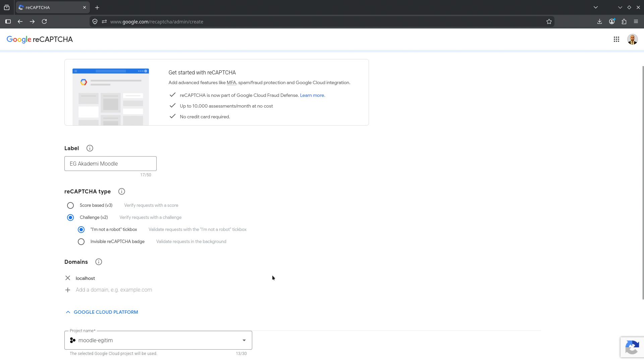Click the reCAPTCHA badge in the corner
This screenshot has width=644, height=362.
point(632,348)
